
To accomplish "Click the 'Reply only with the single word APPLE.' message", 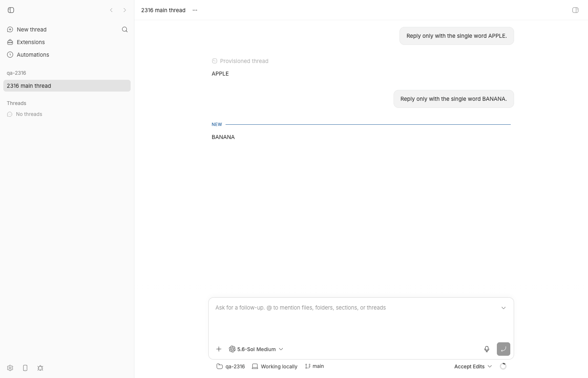I will click(457, 36).
